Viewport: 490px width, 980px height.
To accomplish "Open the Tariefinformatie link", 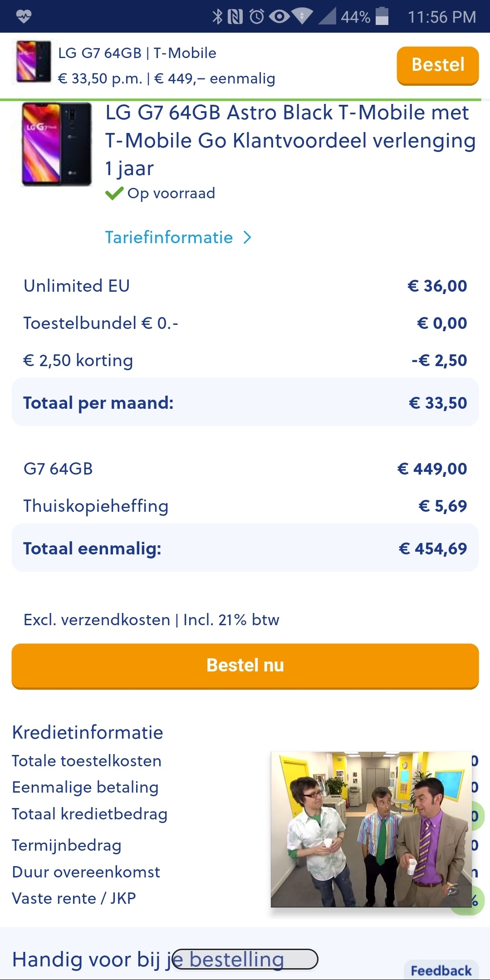I will pos(169,237).
